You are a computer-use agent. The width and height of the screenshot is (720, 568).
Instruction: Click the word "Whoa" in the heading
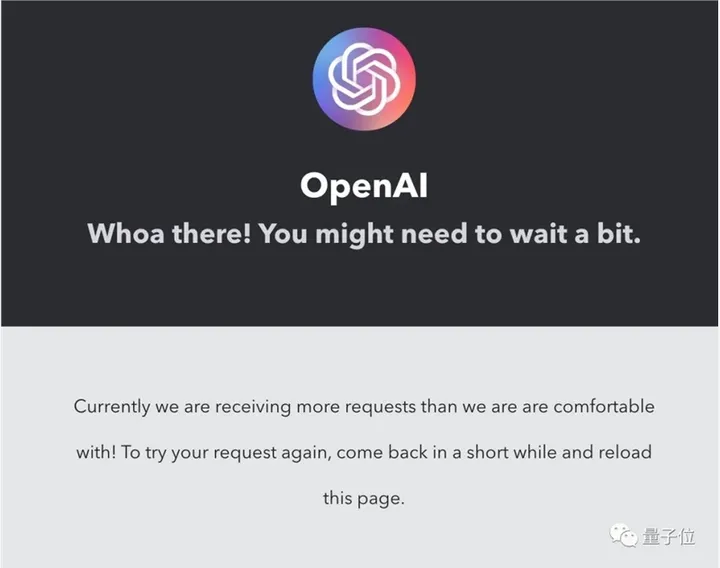tap(126, 233)
